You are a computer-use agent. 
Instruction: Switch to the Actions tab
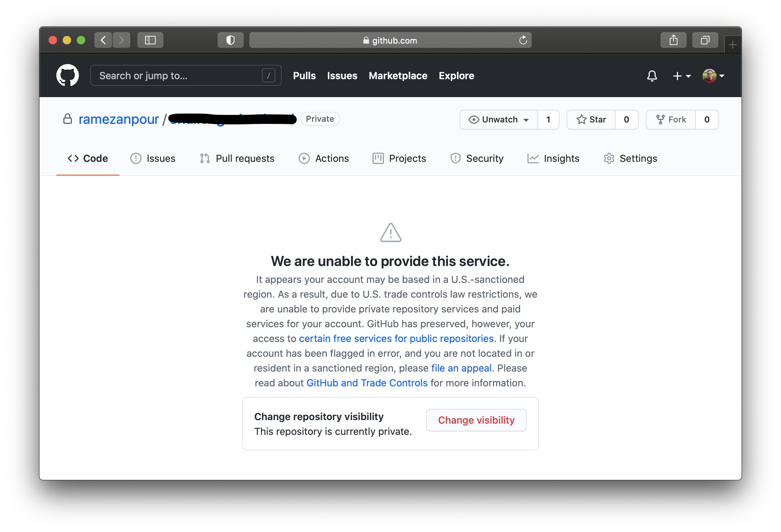(324, 158)
